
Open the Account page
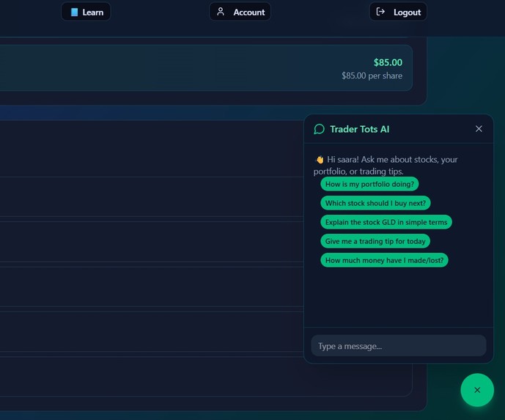[x=240, y=12]
